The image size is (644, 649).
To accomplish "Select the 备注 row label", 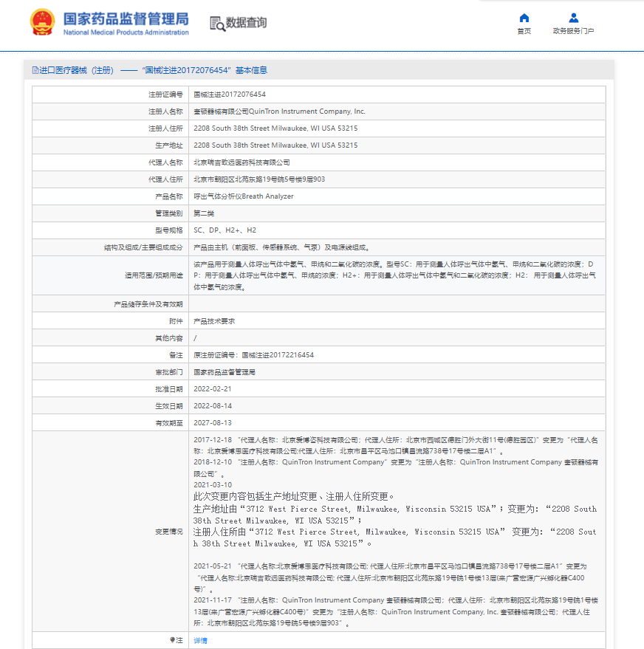I will (176, 356).
